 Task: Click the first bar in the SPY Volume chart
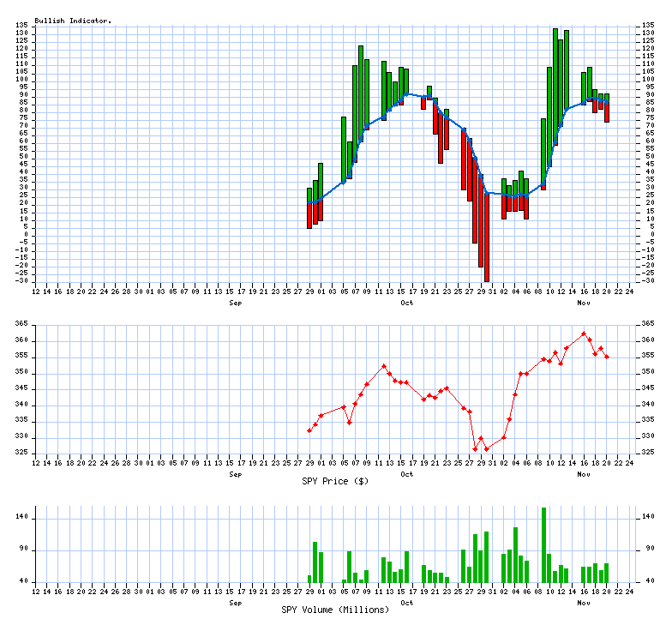pos(309,579)
